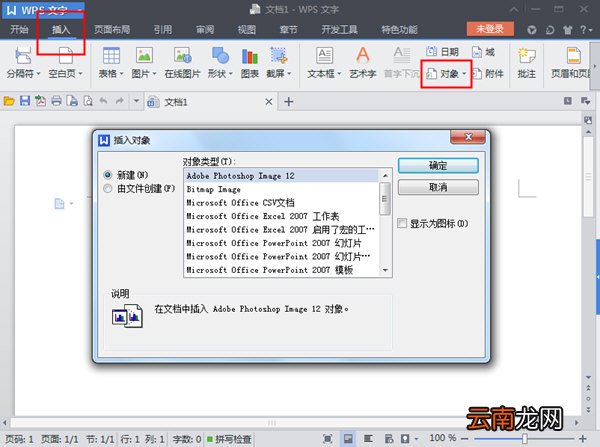
Task: Click the 100 % zoom level text
Action: pyautogui.click(x=443, y=438)
